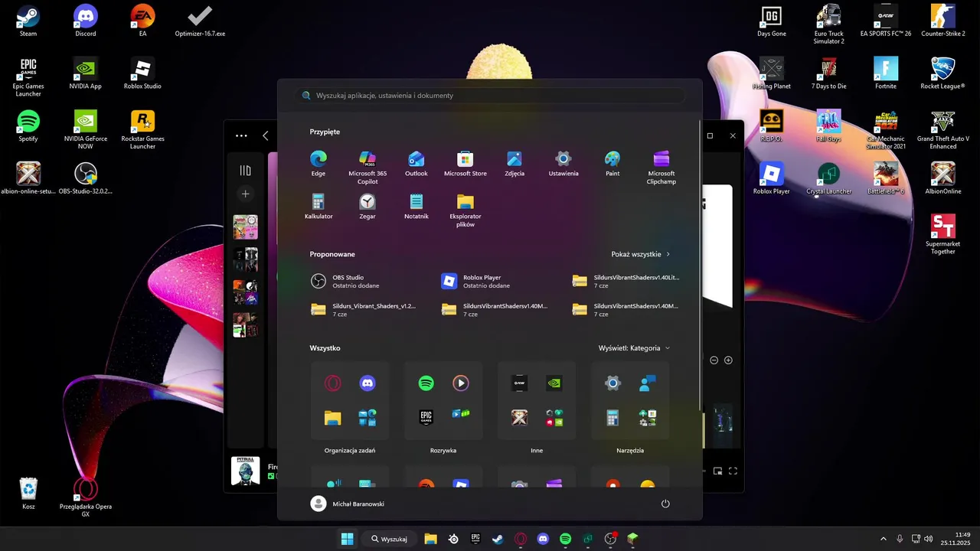Screen dimensions: 980x551
Task: Open Edge from pinned apps
Action: click(x=318, y=164)
